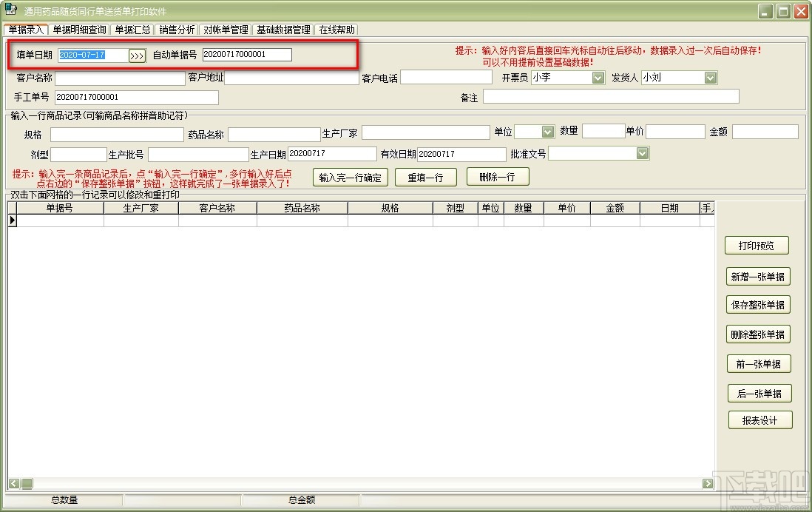Image resolution: width=812 pixels, height=512 pixels.
Task: Click 删除一行 to remove the row
Action: pos(497,177)
